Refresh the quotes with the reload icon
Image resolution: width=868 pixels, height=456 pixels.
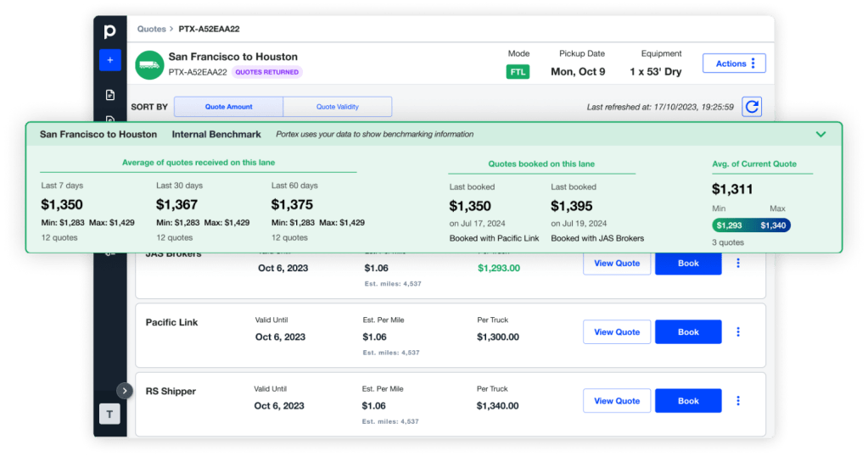[x=752, y=107]
